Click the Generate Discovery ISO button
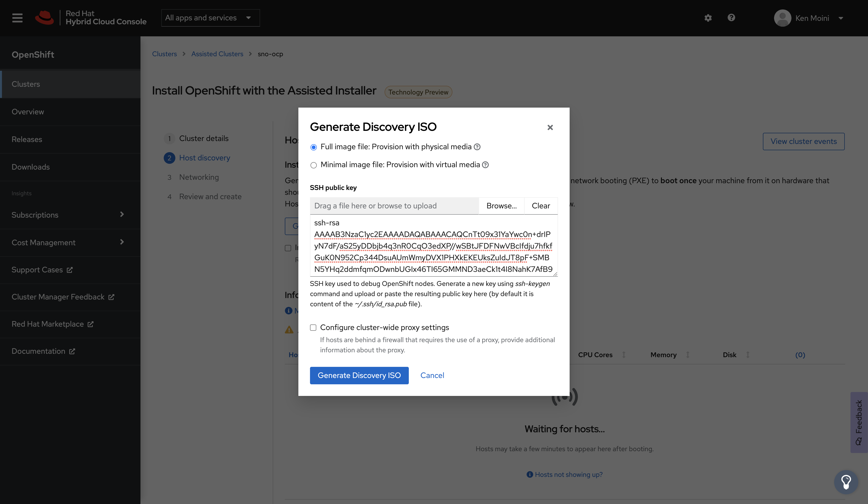 click(x=359, y=375)
